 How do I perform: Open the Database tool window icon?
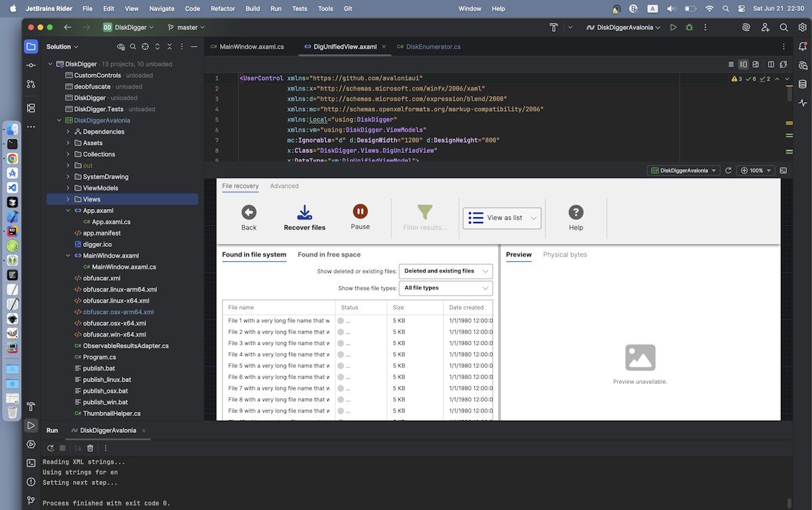point(803,85)
